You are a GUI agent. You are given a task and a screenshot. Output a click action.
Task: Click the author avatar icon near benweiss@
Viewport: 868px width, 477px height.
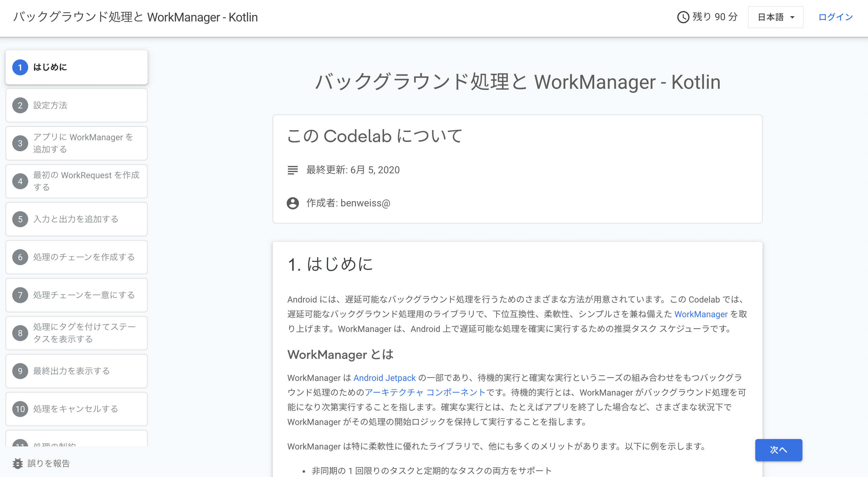click(293, 203)
